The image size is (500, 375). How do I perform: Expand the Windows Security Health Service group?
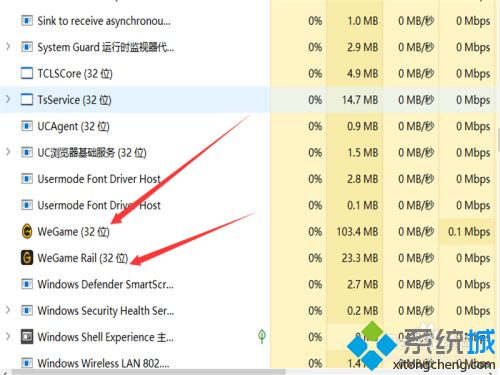pos(8,310)
